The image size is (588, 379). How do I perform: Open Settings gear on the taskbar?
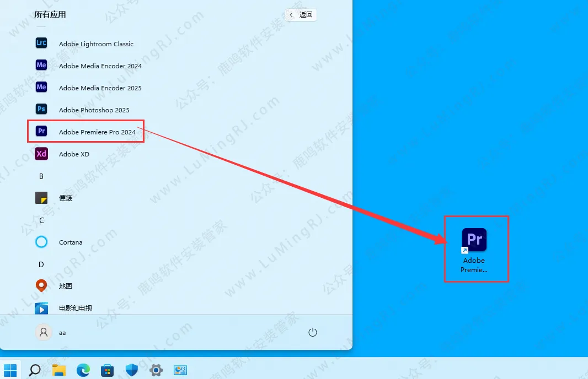coord(156,370)
